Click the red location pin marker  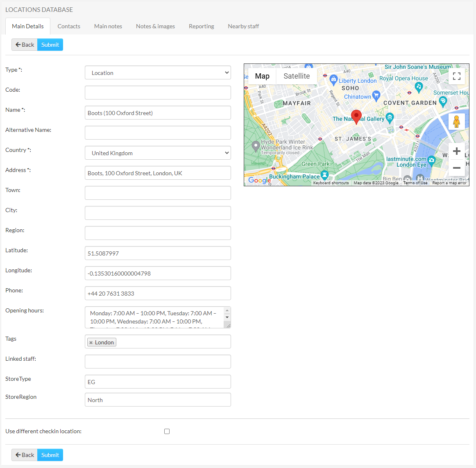(356, 117)
